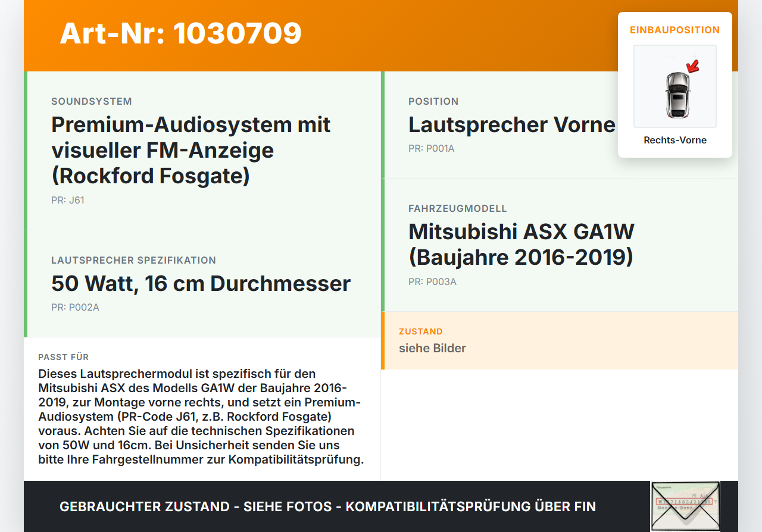Click the "SOUNDSYSTEM" label
762x532 pixels.
[92, 101]
